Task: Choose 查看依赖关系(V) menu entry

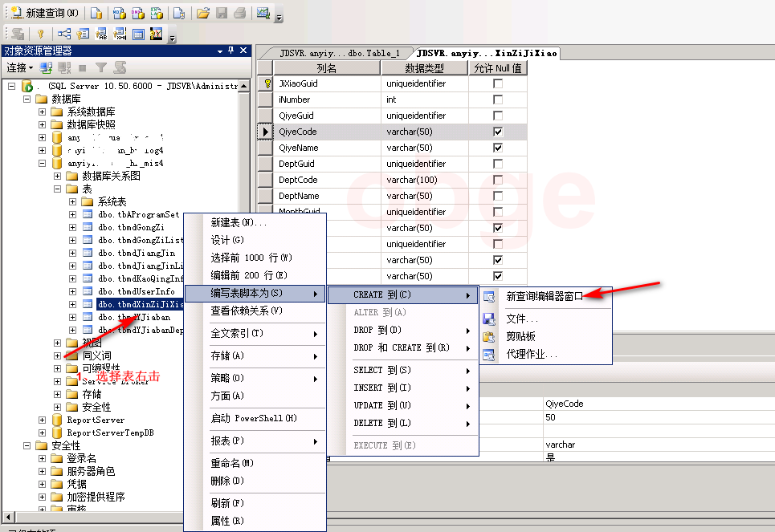Action: click(x=255, y=311)
